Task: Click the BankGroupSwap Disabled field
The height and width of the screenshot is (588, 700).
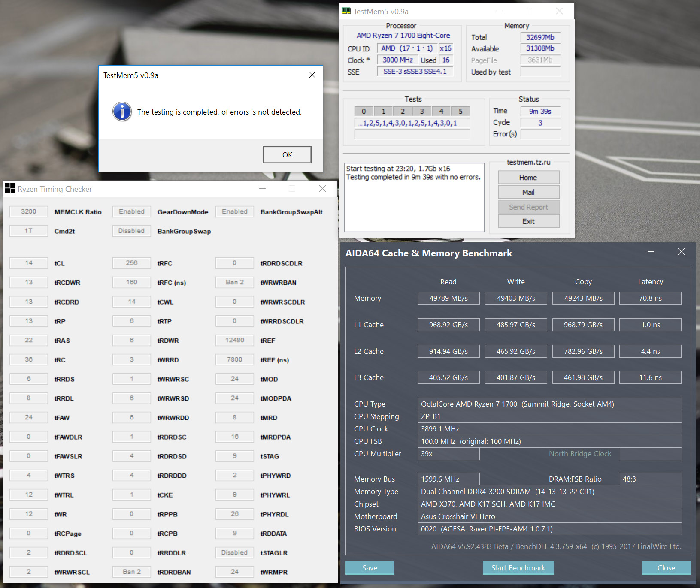Action: coord(132,231)
